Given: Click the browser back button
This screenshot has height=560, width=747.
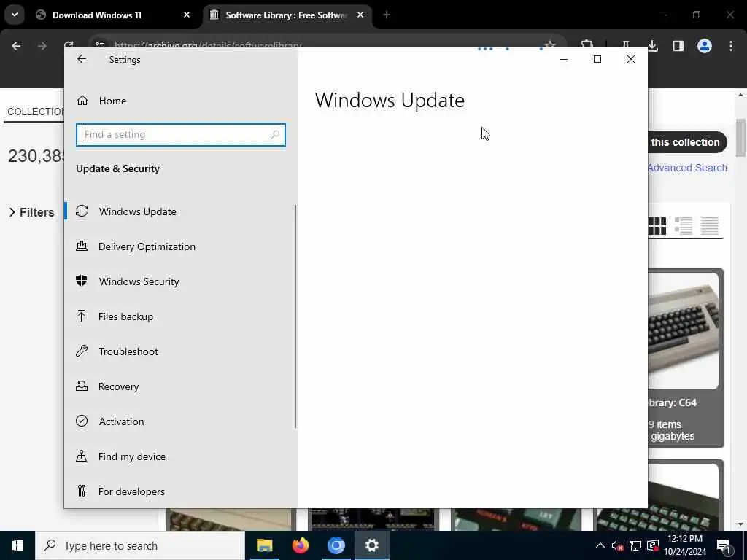Looking at the screenshot, I should 16,46.
